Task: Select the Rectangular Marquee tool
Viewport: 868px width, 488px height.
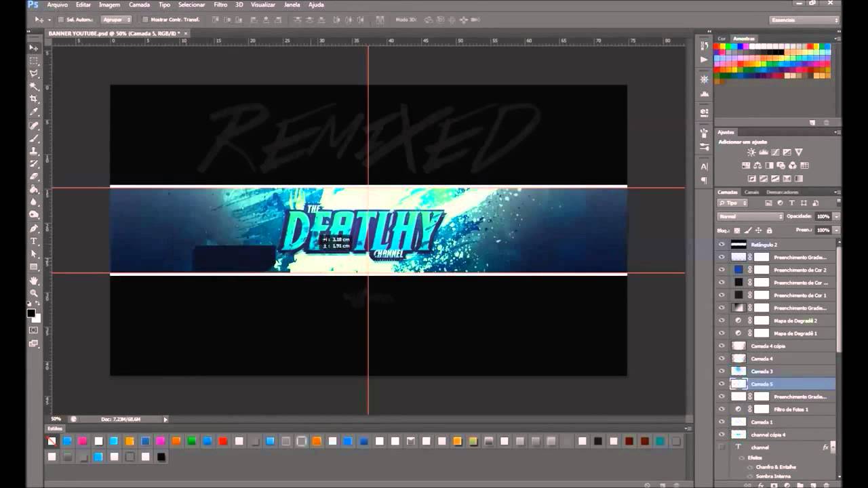Action: click(x=34, y=61)
